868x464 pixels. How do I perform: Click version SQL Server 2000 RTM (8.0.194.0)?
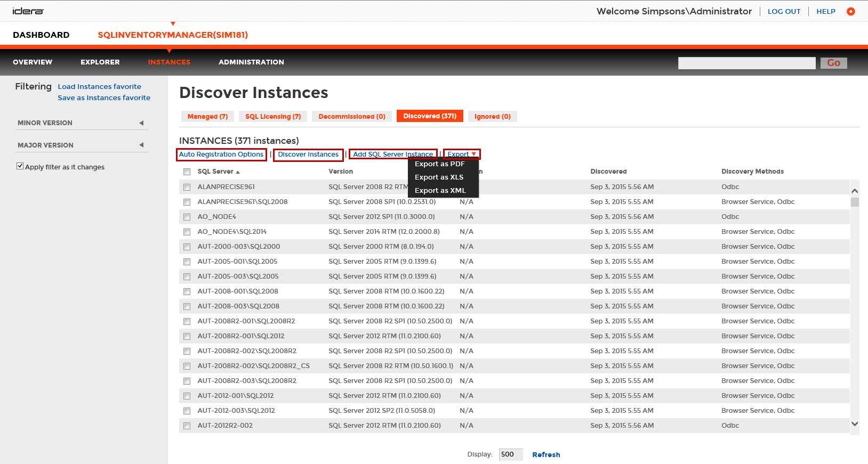(x=381, y=247)
